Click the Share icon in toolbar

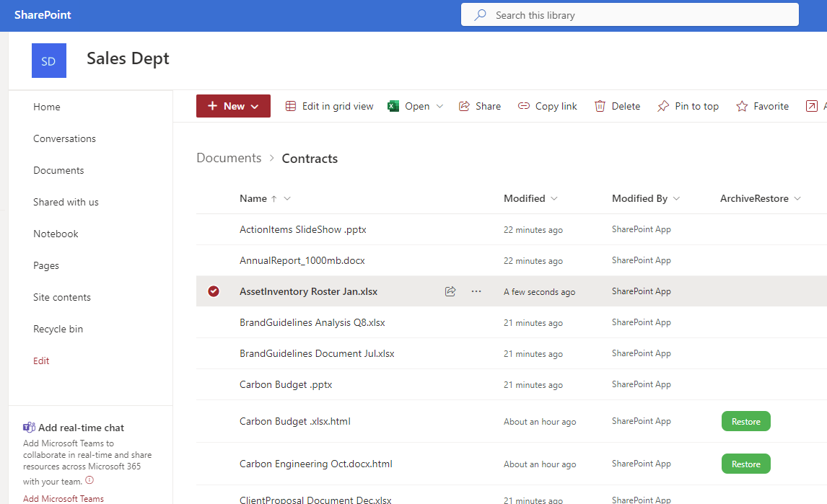pyautogui.click(x=464, y=106)
